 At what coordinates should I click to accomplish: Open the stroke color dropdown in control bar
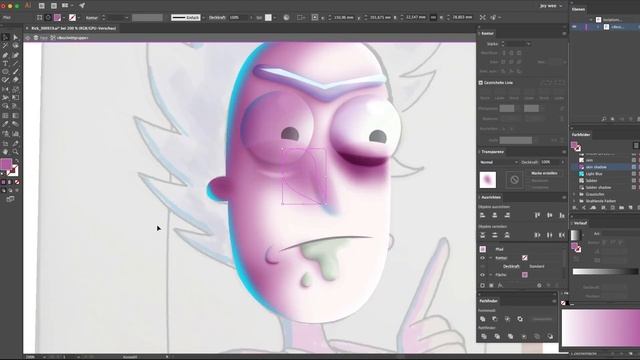point(78,18)
